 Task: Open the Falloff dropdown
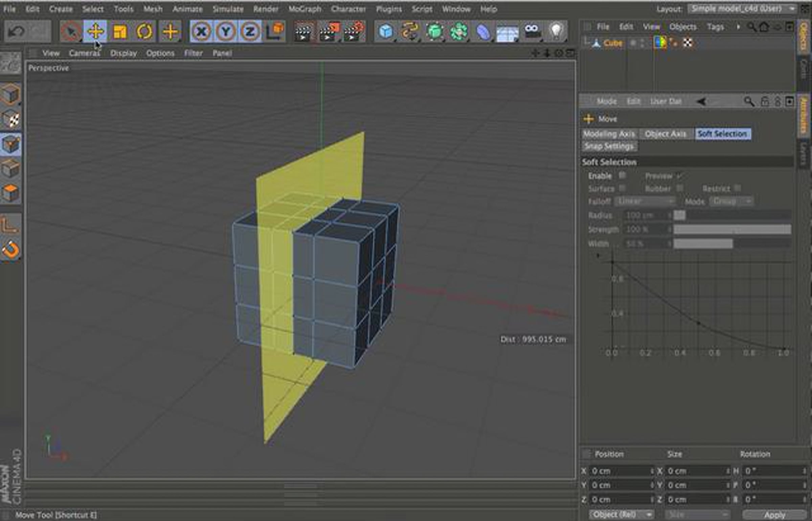click(645, 201)
